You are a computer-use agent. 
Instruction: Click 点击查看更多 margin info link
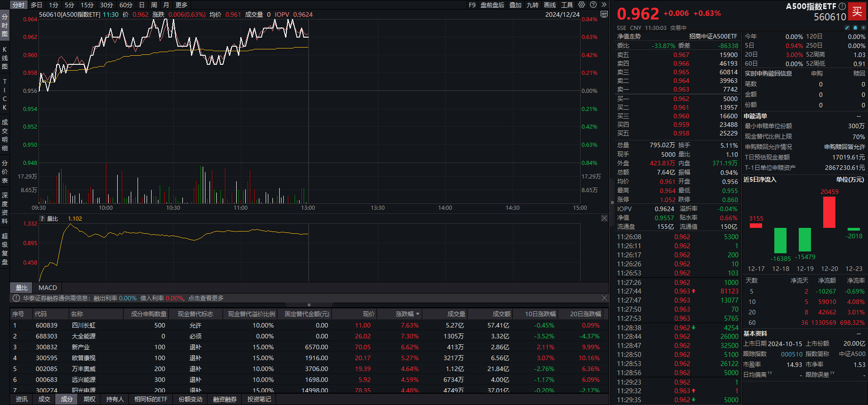(206, 298)
